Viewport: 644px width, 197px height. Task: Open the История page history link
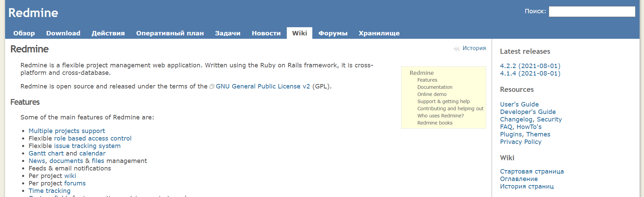coord(474,48)
